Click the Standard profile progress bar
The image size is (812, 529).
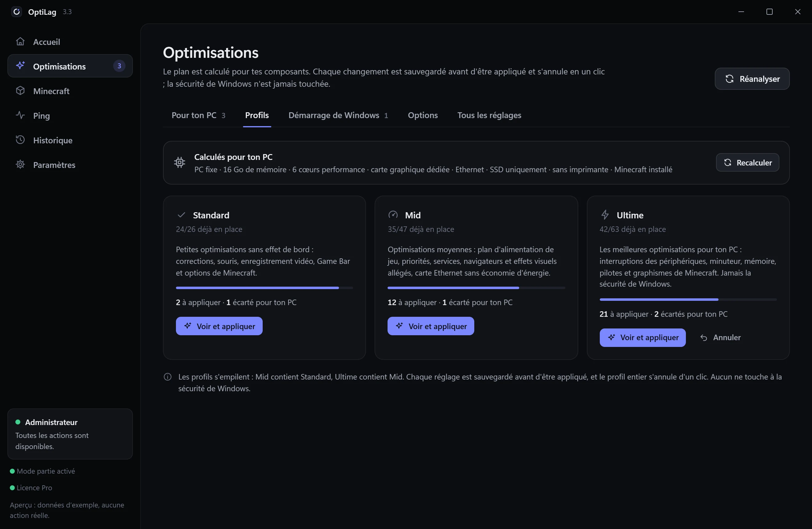[265, 288]
